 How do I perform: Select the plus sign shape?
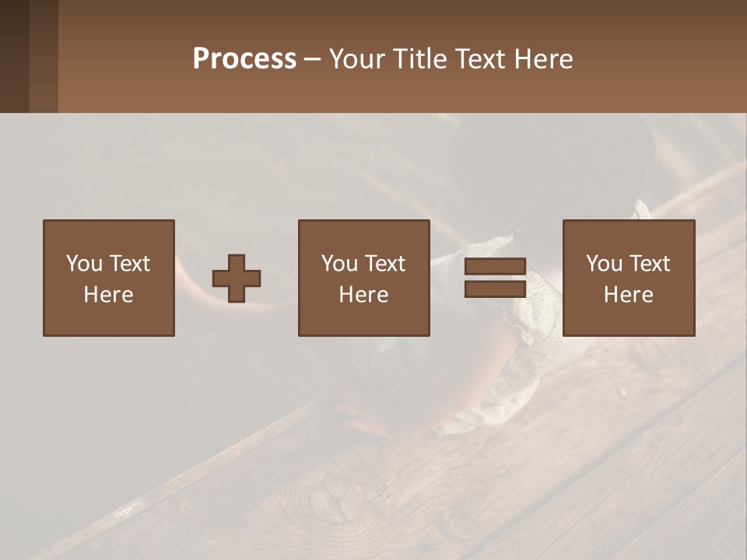[x=237, y=278]
